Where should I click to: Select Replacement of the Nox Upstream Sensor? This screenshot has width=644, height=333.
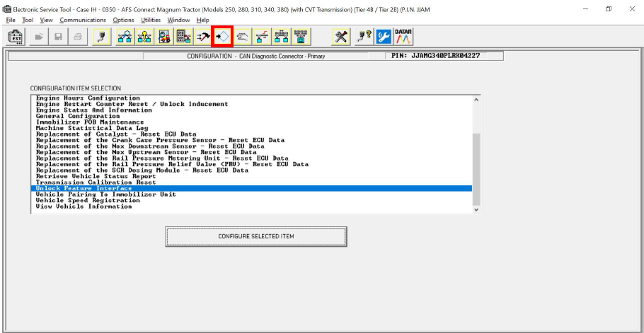click(251, 152)
